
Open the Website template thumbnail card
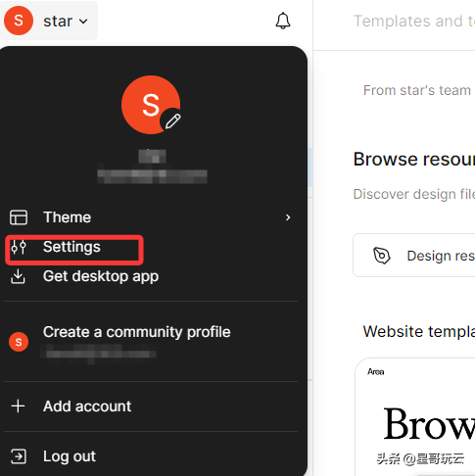[415, 417]
